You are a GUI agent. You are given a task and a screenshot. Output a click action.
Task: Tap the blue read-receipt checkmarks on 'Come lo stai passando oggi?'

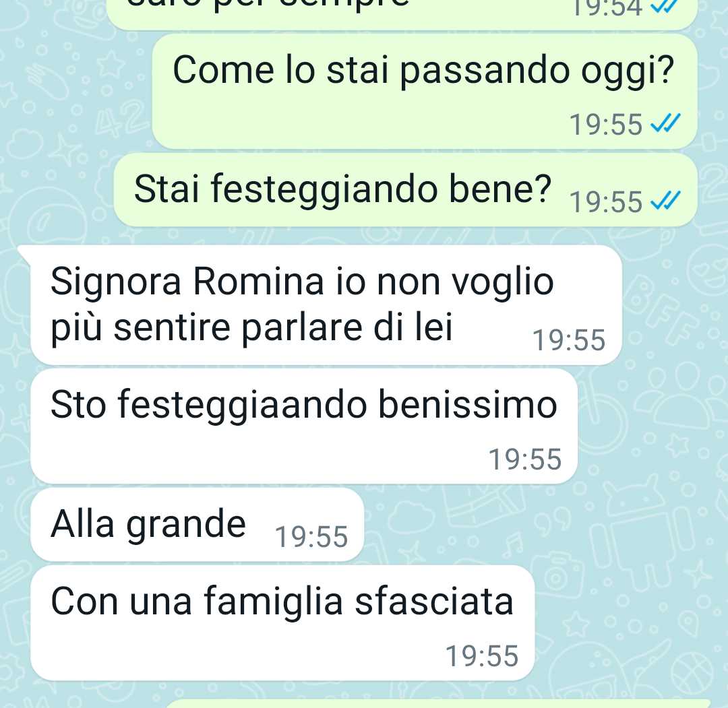(x=665, y=123)
